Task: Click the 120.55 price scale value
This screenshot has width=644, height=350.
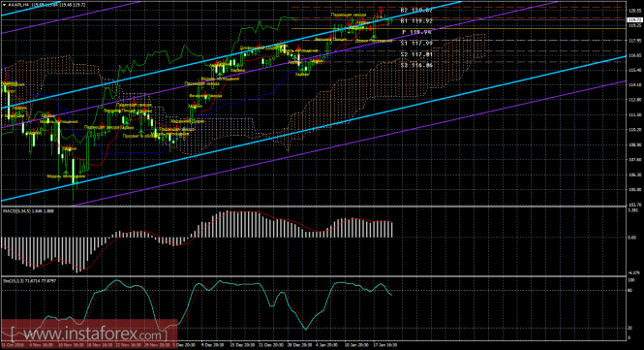Action: tap(634, 11)
